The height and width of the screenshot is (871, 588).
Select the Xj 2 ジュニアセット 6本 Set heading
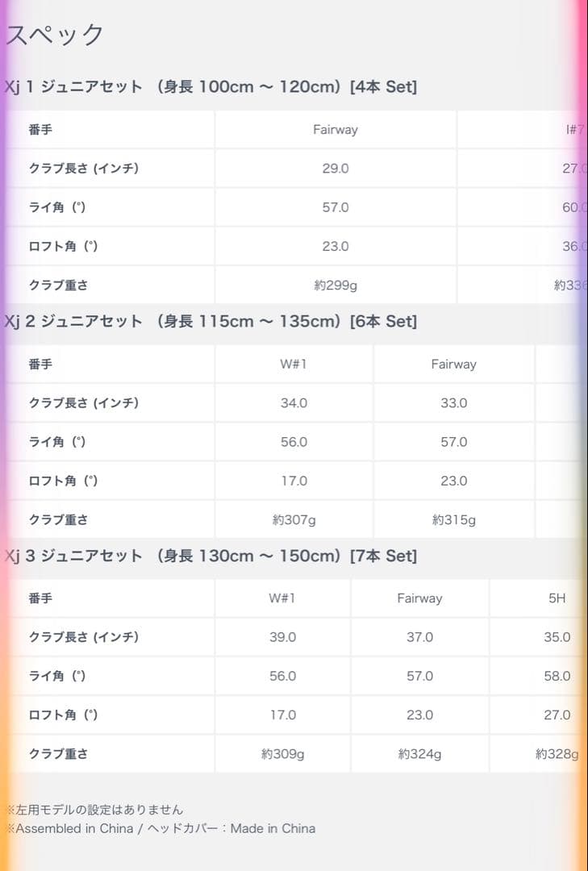tap(211, 322)
